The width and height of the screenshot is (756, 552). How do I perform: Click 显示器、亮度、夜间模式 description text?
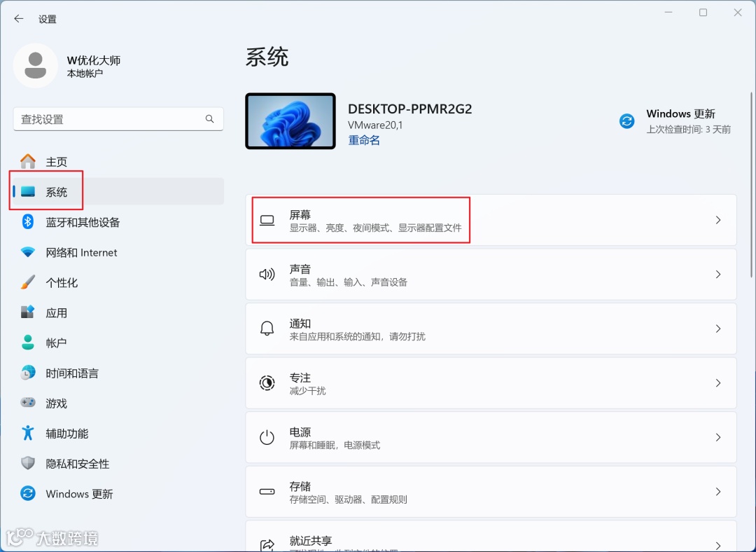376,228
